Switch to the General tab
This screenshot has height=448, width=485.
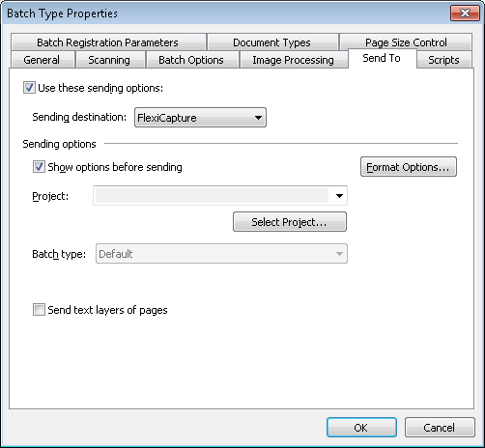tap(42, 60)
